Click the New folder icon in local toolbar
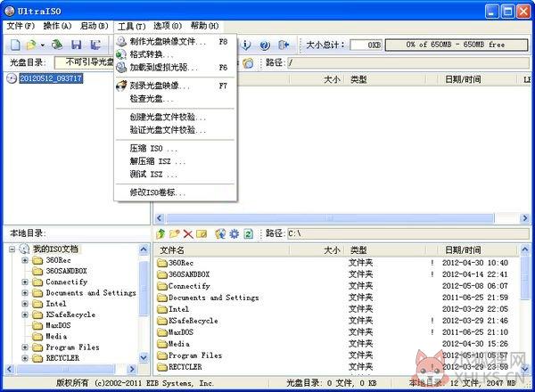Image resolution: width=535 pixels, height=392 pixels. coord(175,233)
